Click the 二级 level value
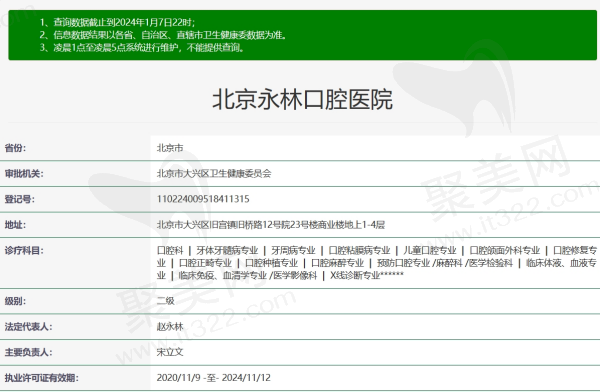 click(166, 301)
